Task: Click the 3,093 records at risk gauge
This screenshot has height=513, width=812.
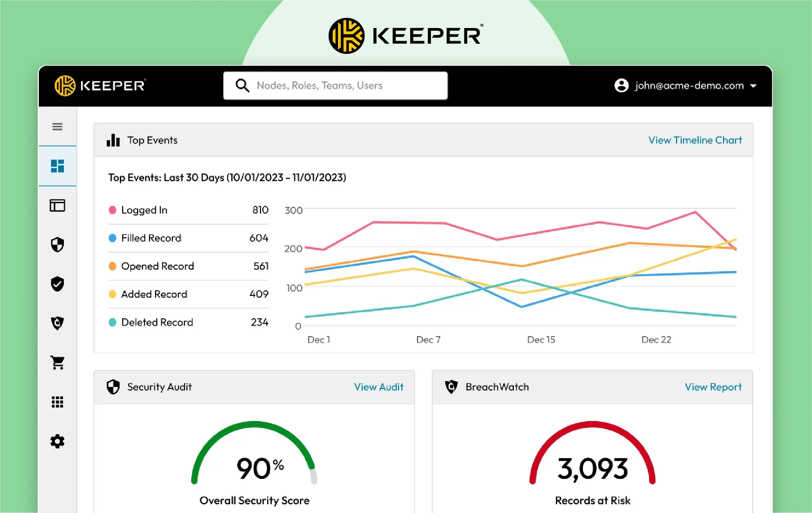Action: [592, 453]
